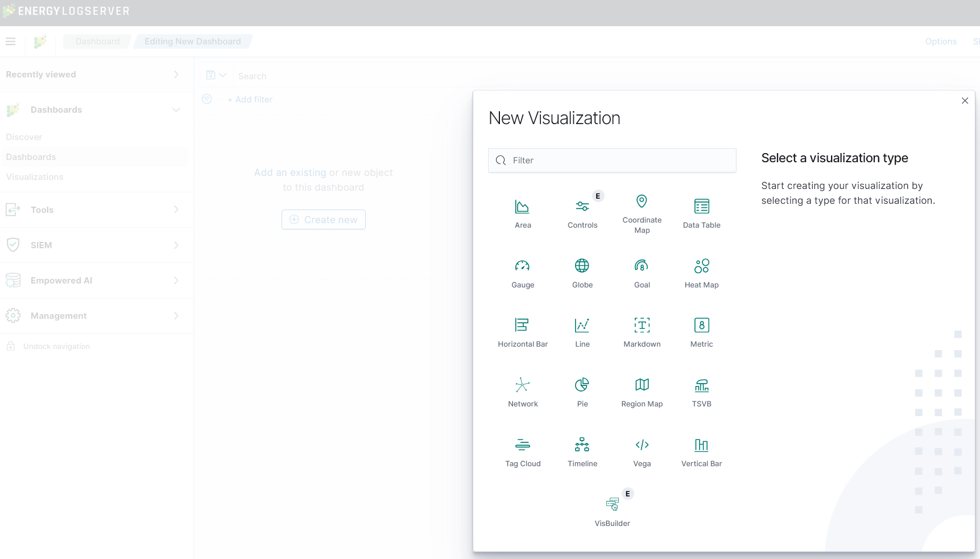Collapse the Dashboards section
980x559 pixels.
pos(176,110)
